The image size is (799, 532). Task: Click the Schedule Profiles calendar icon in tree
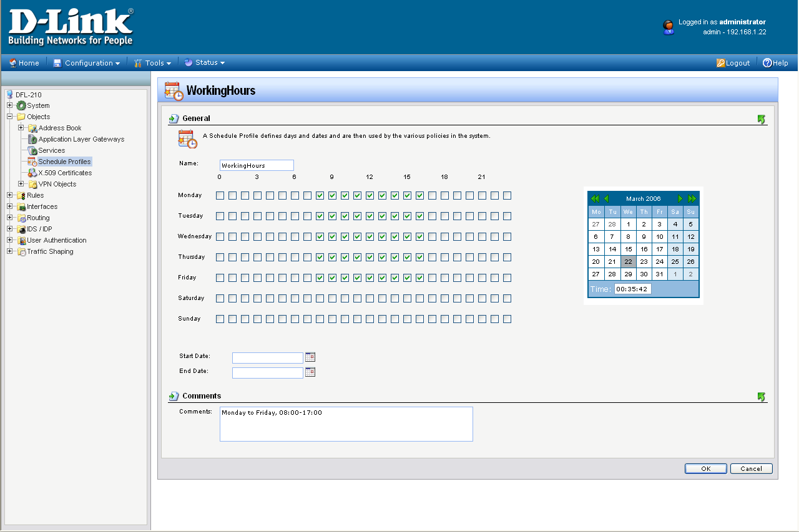pos(32,162)
